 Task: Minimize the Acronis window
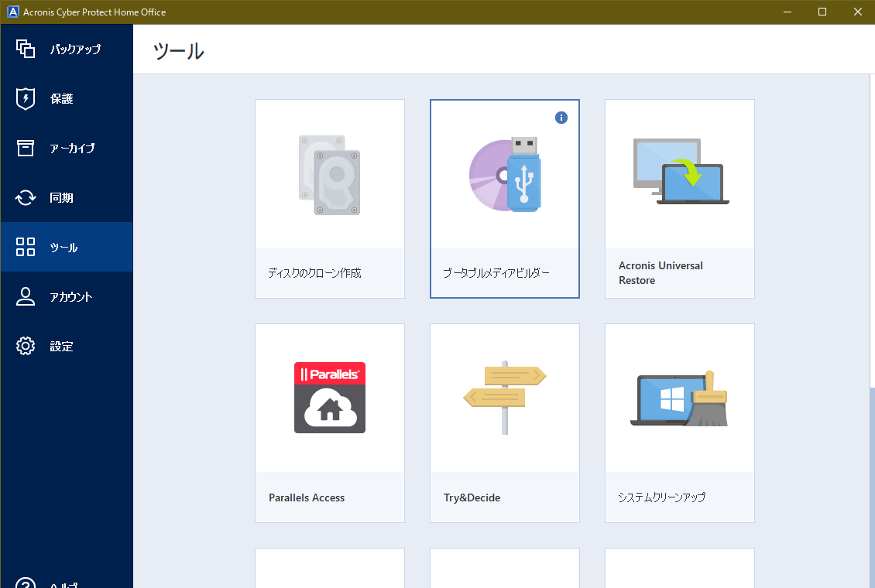[787, 12]
